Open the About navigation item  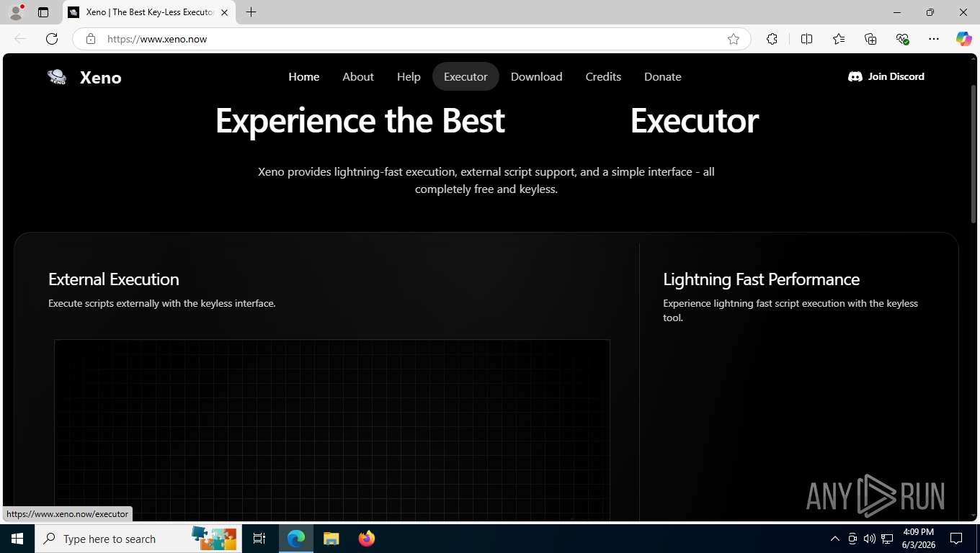358,76
